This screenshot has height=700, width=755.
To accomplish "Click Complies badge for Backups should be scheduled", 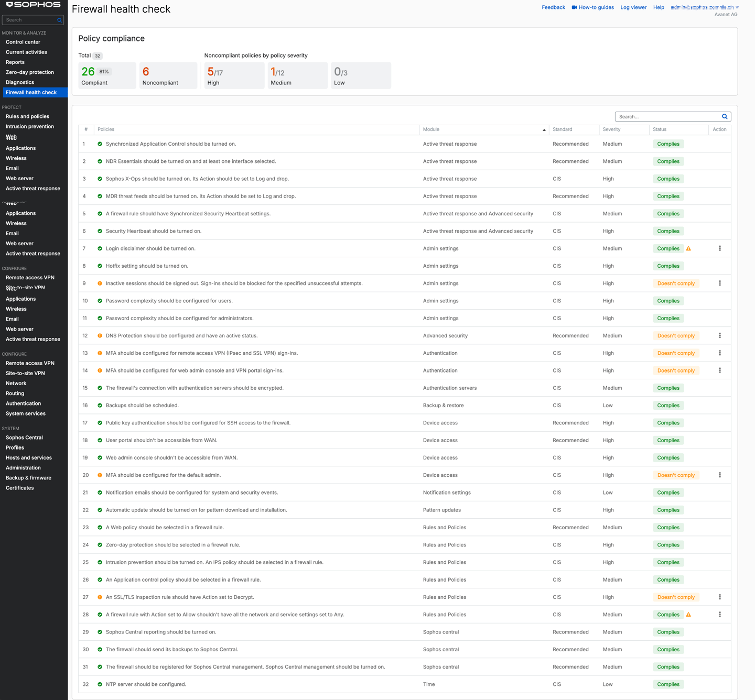I will [x=668, y=406].
